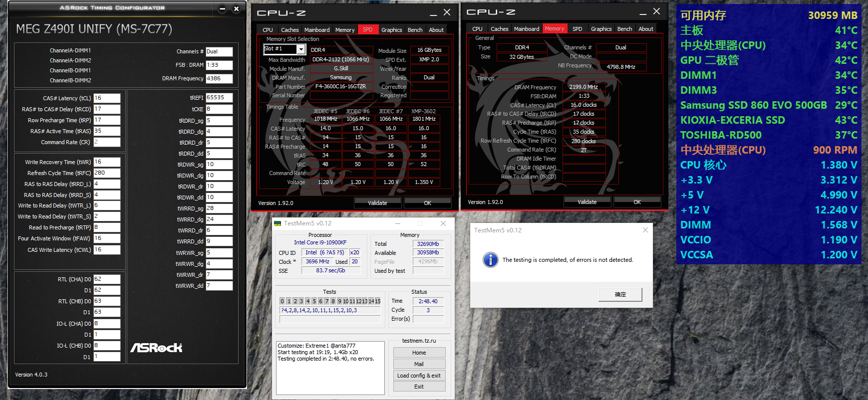
Task: Click the tREFI value field
Action: point(219,98)
